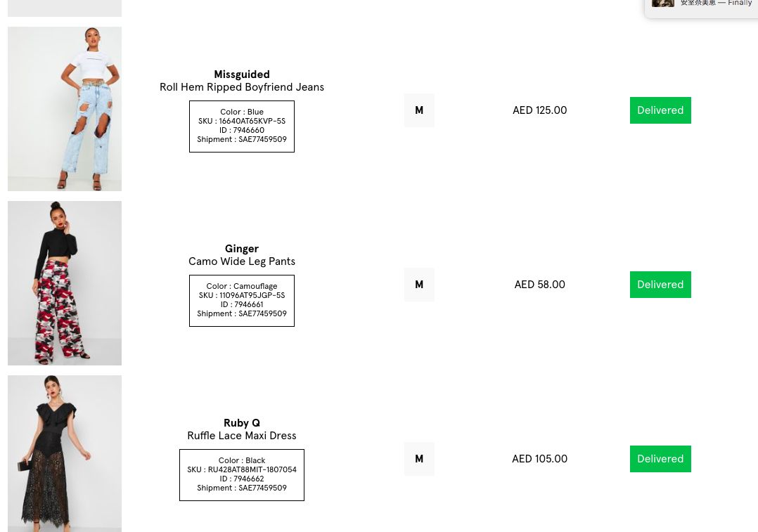Click the Delivered status for Boyfriend Jeans
The width and height of the screenshot is (758, 532).
[x=660, y=110]
